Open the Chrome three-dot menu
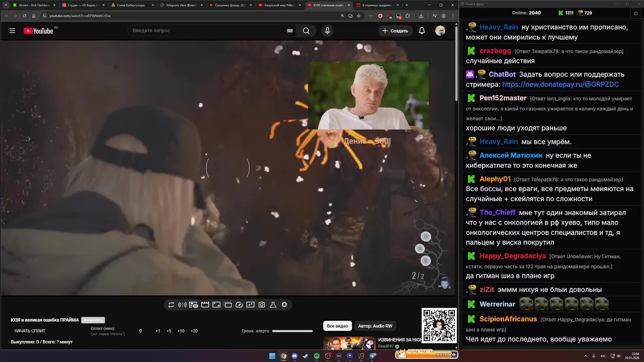Image resolution: width=644 pixels, height=362 pixels. click(x=452, y=16)
